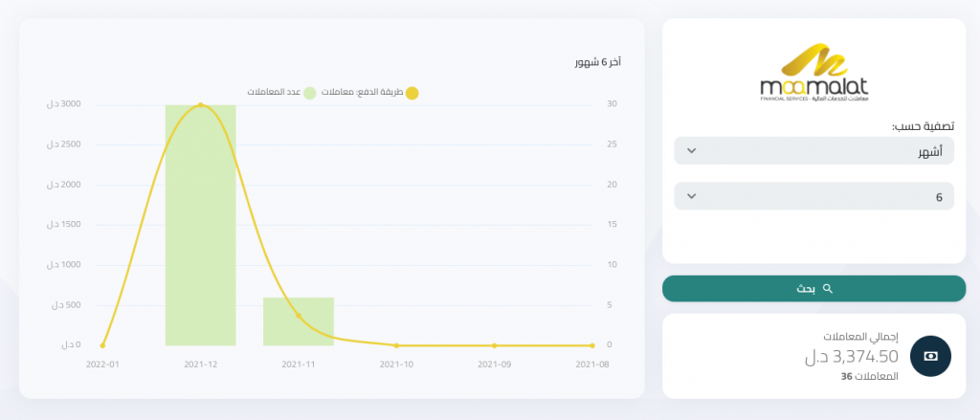Open the dropdown showing value 6

pos(813,196)
